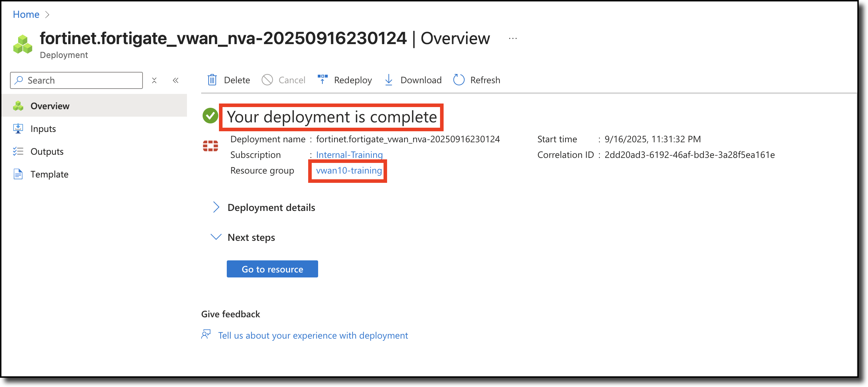868x387 pixels.
Task: Collapse the Next steps section
Action: pyautogui.click(x=216, y=237)
